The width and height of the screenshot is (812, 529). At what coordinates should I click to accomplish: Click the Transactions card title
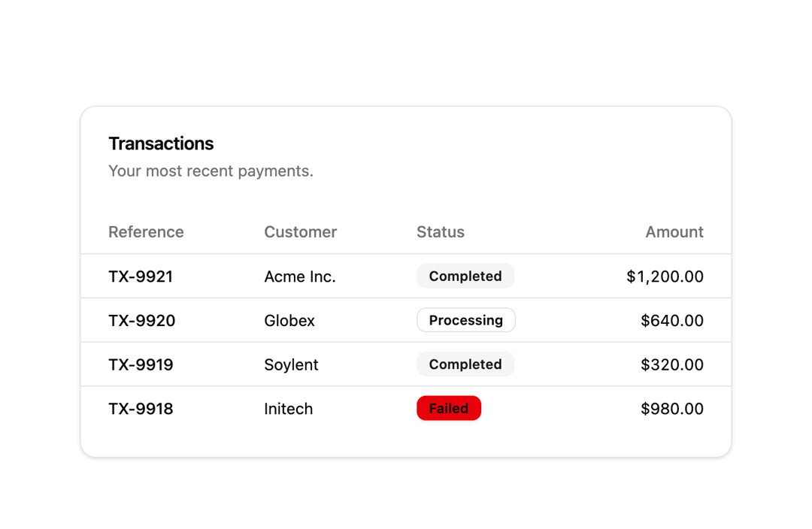[161, 144]
